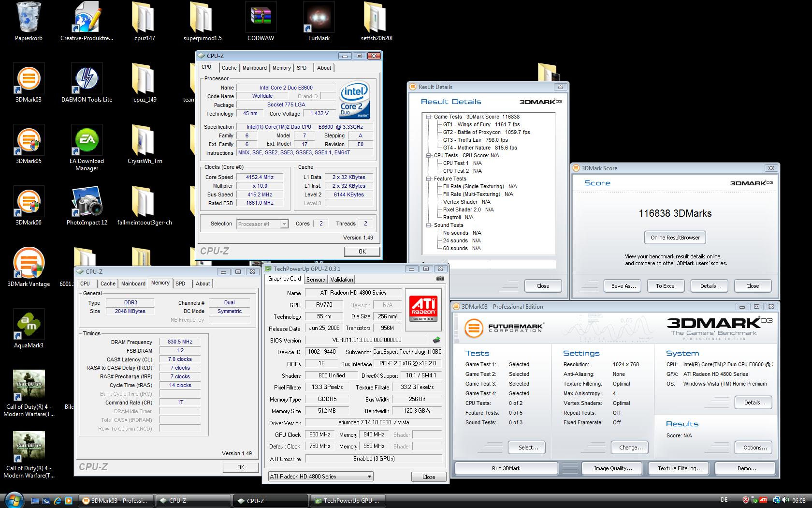Launch 3DMark03 desktop shortcut
This screenshot has width=812, height=508.
[29, 83]
